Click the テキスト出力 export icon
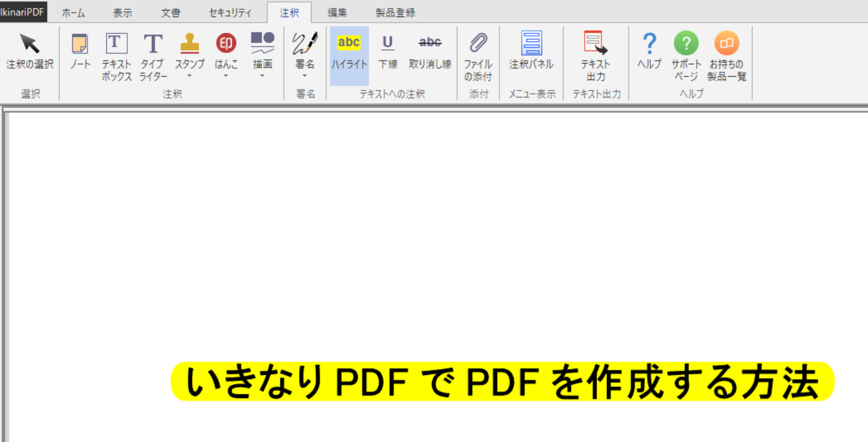 595,44
